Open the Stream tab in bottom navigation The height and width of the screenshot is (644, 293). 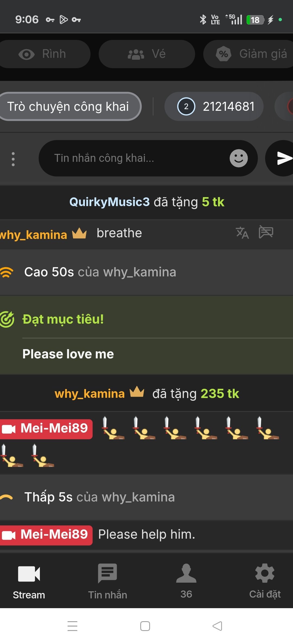click(29, 580)
